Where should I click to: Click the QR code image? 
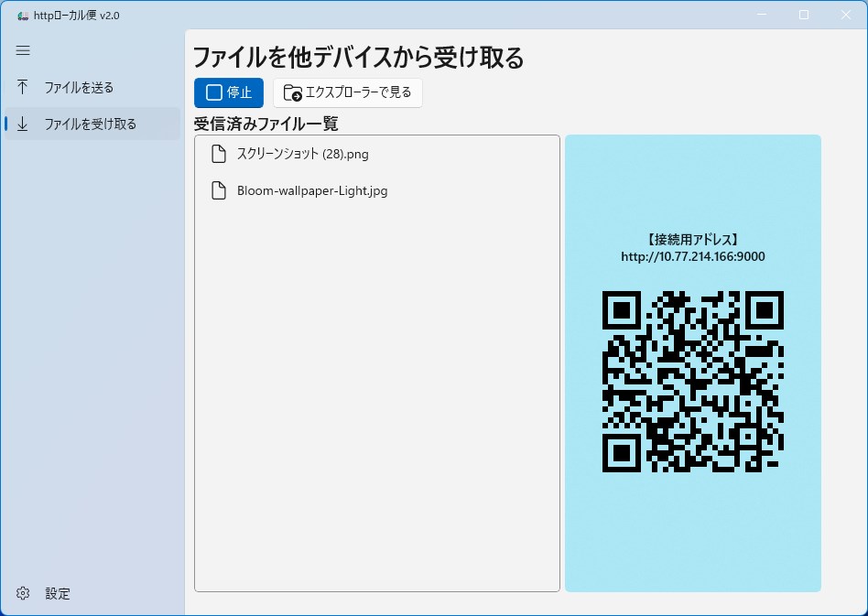[x=692, y=382]
